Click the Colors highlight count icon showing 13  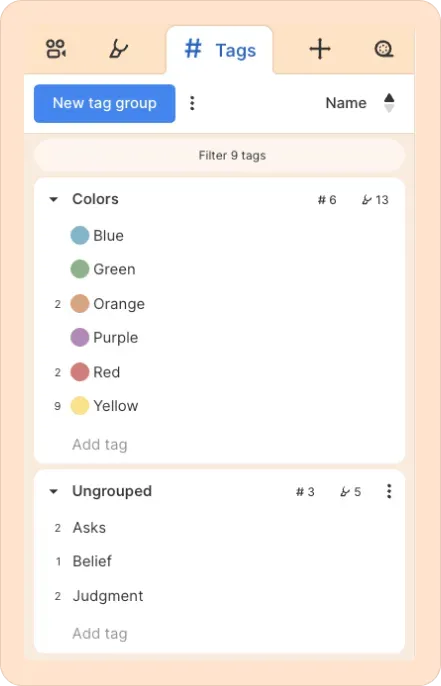pyautogui.click(x=367, y=200)
